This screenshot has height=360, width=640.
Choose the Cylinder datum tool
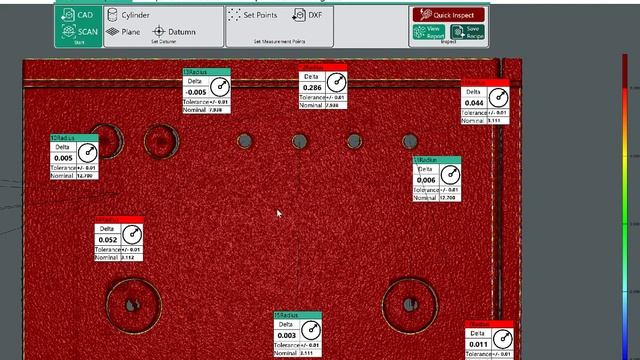(x=128, y=15)
